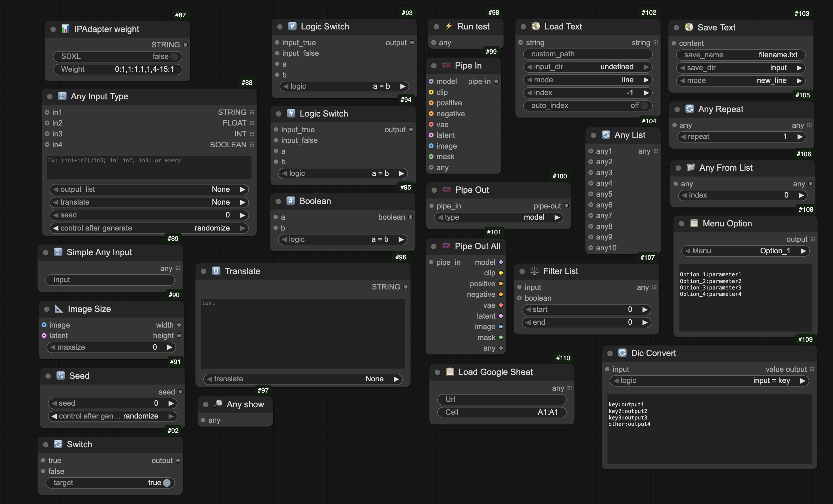This screenshot has height=504, width=833.
Task: Open the input_dir dropdown in Load Text
Action: point(588,67)
